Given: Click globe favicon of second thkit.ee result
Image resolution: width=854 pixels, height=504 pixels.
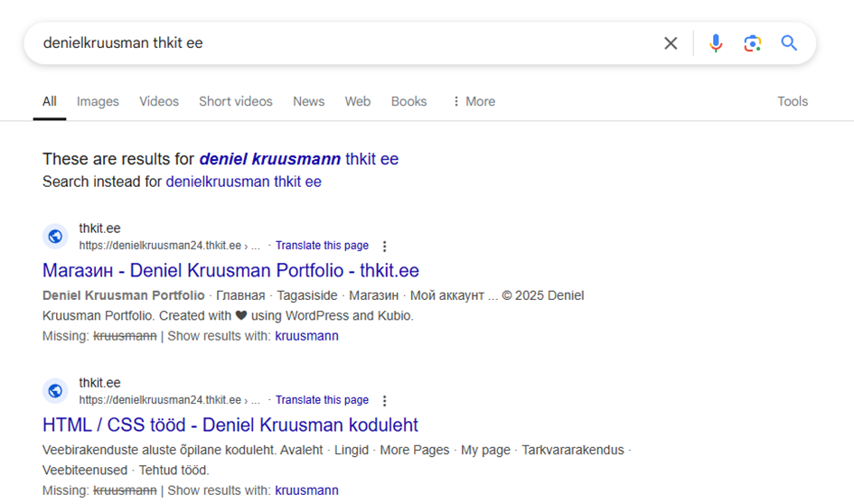Looking at the screenshot, I should tap(55, 391).
